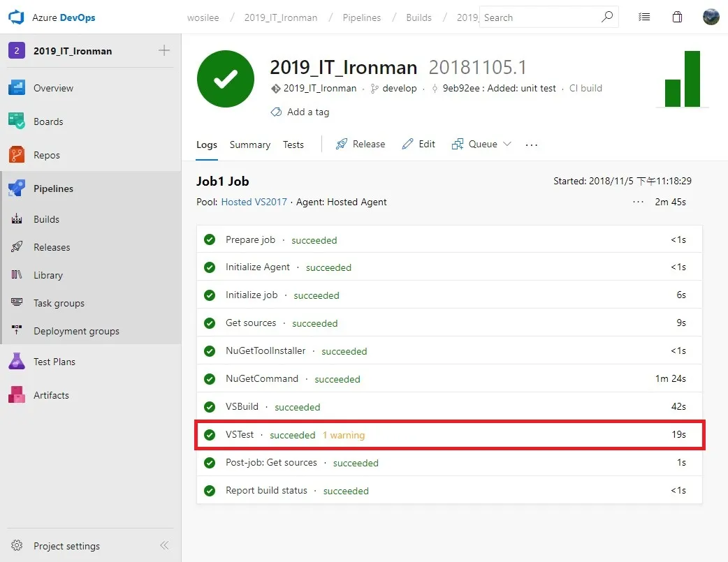Click the shopping bag marketplace icon
The height and width of the screenshot is (562, 728).
[x=677, y=17]
